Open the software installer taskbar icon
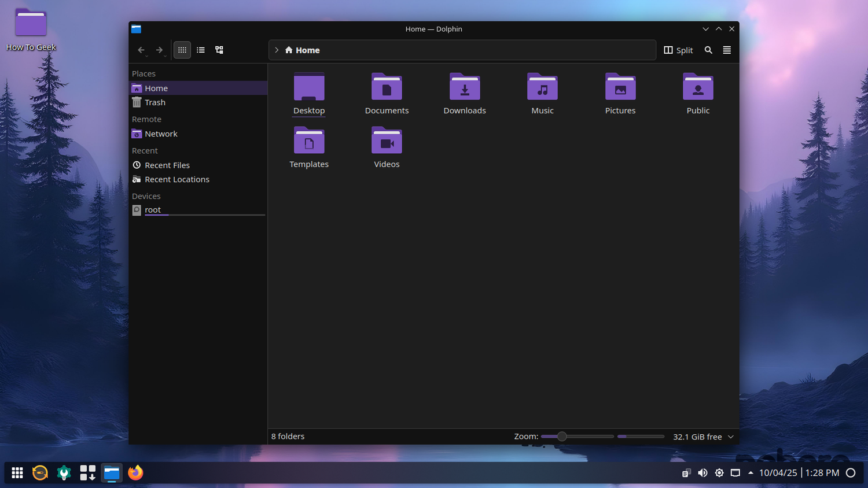This screenshot has height=488, width=868. (x=87, y=473)
